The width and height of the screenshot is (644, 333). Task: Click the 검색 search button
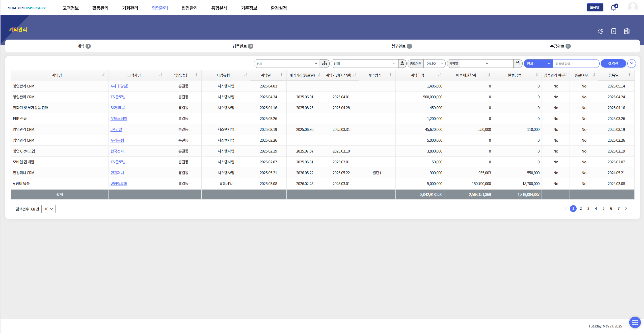point(613,64)
